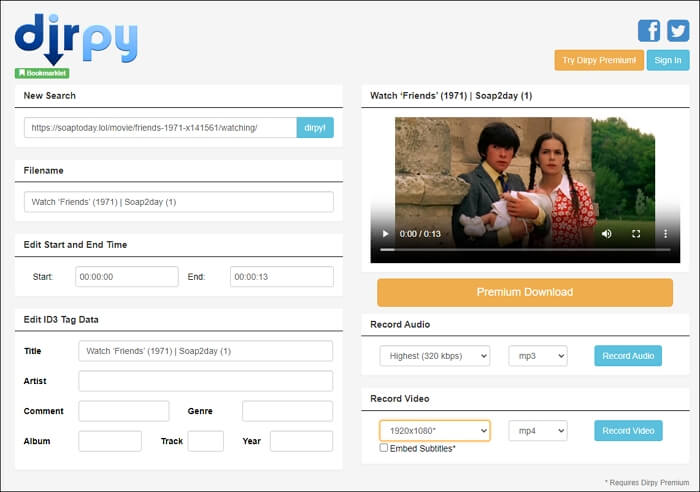Open the mp4 video format dropdown
This screenshot has height=492, width=700.
tap(537, 430)
